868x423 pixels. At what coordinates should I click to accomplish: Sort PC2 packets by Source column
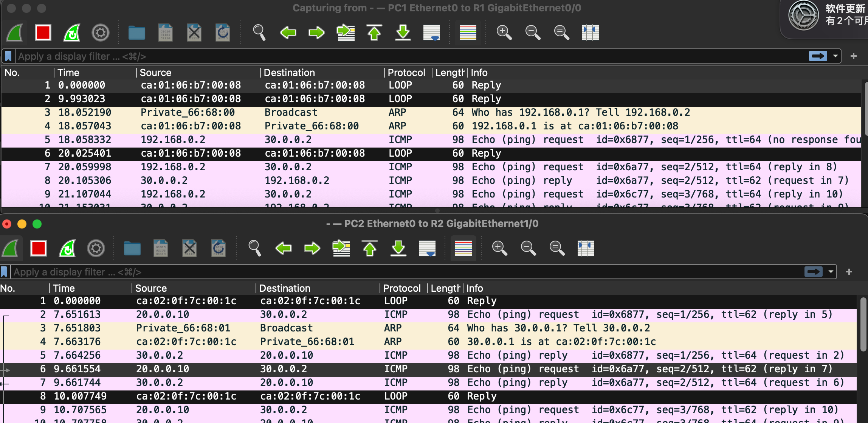[151, 288]
